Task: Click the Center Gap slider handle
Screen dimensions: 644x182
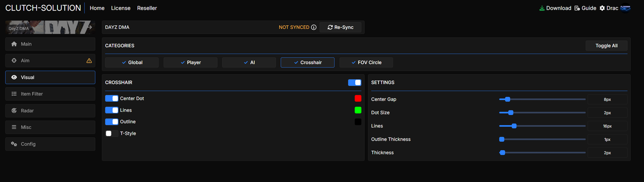Action: [508, 99]
